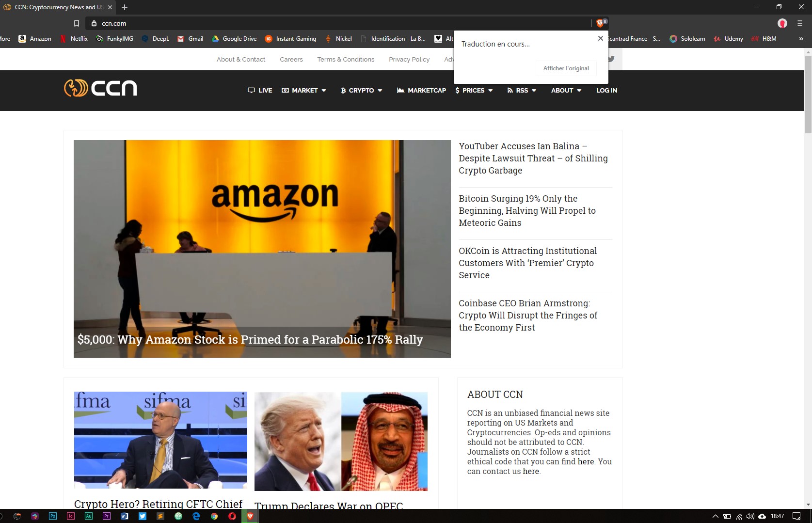Open the browser profile avatar icon
This screenshot has width=812, height=523.
click(782, 23)
